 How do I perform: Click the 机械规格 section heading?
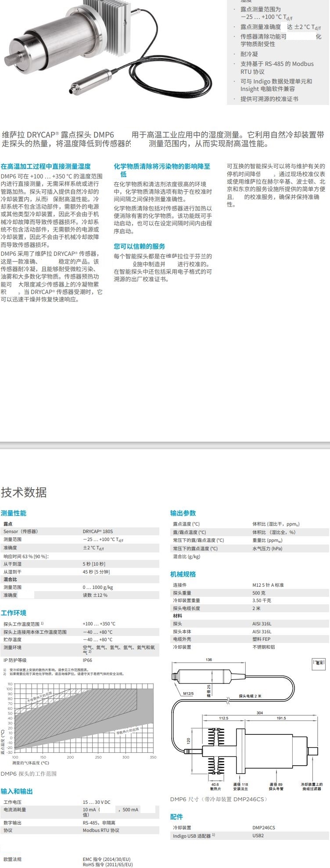pyautogui.click(x=183, y=574)
